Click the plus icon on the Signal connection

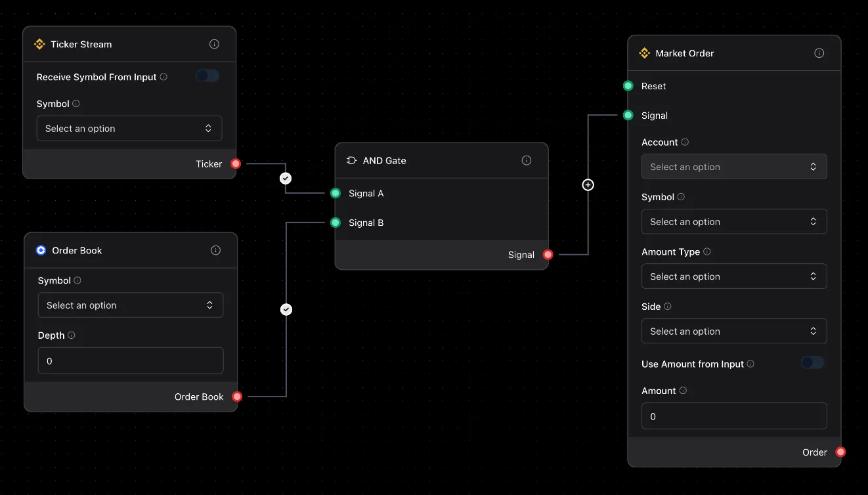coord(588,185)
